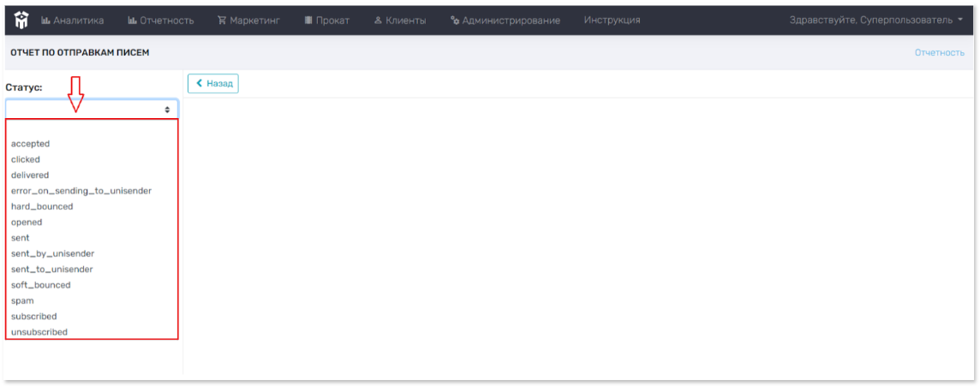
Task: Select the opened status option
Action: point(27,222)
